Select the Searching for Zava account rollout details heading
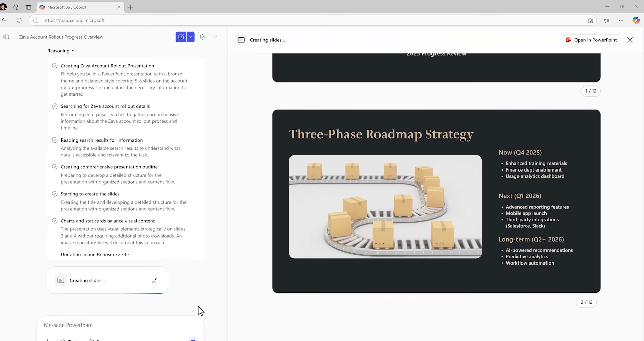Image resolution: width=644 pixels, height=341 pixels. click(x=105, y=106)
